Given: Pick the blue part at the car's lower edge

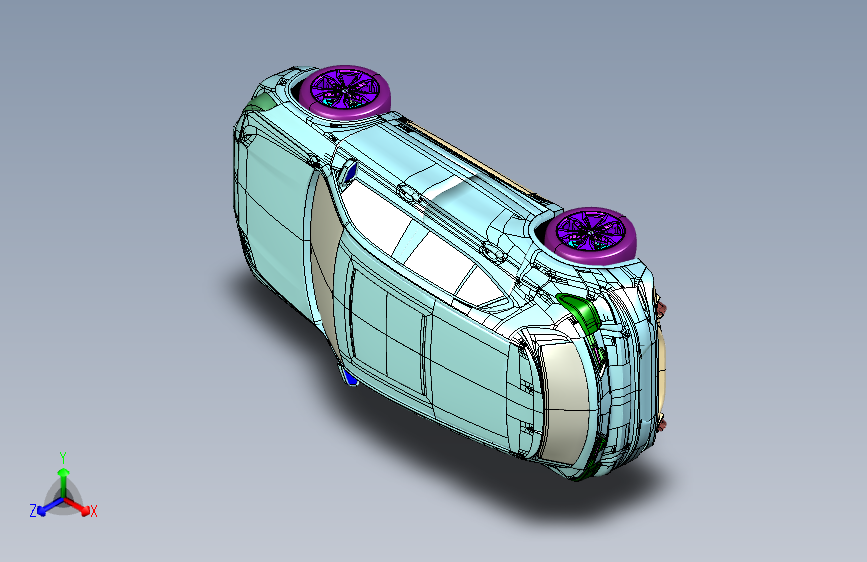Looking at the screenshot, I should point(350,378).
